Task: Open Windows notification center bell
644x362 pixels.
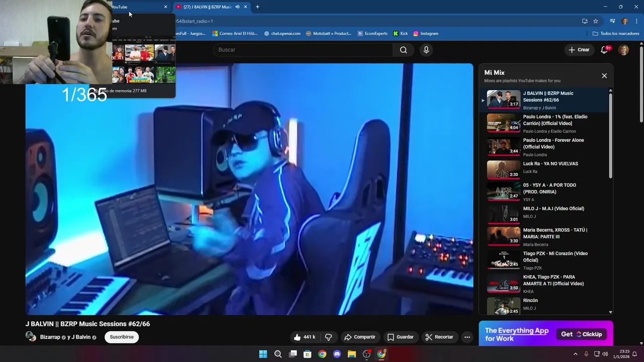Action: 634,354
